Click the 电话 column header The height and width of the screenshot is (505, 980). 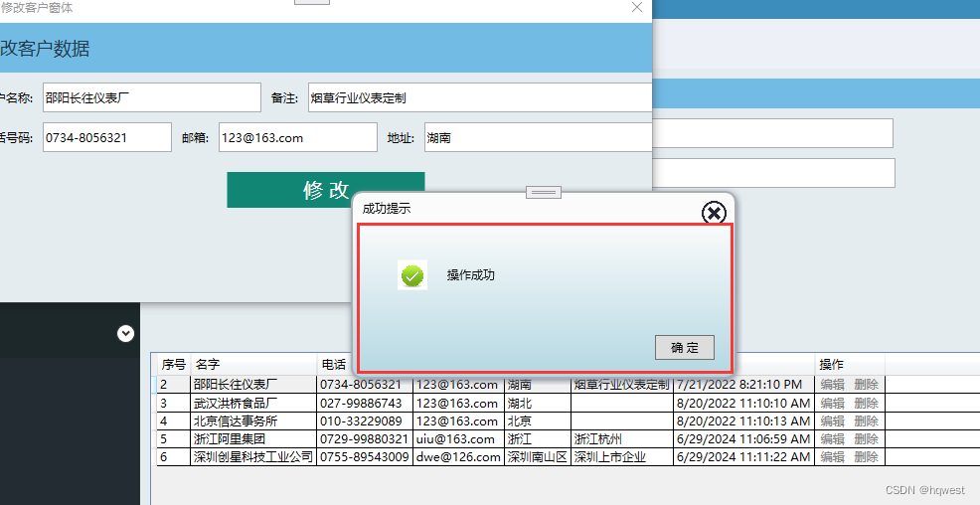pyautogui.click(x=334, y=365)
